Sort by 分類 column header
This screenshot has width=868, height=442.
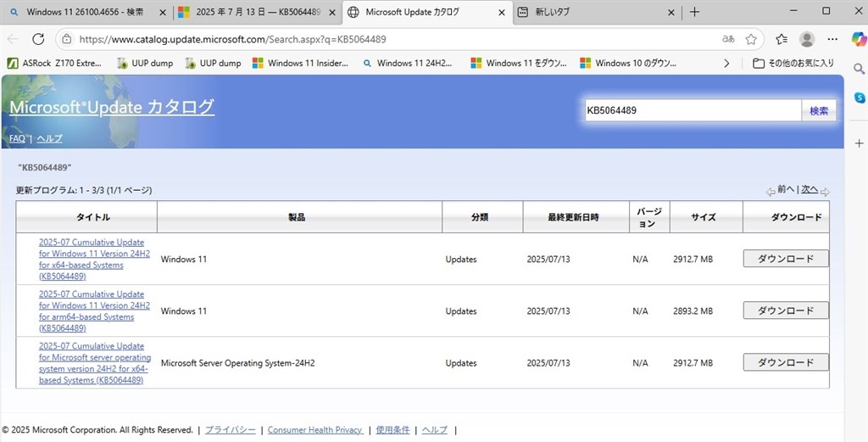click(x=480, y=217)
